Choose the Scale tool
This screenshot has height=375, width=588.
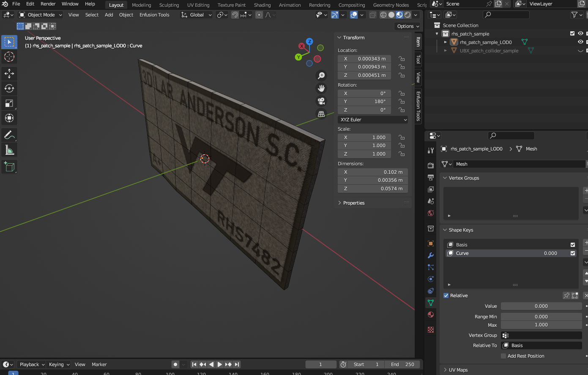pyautogui.click(x=9, y=103)
